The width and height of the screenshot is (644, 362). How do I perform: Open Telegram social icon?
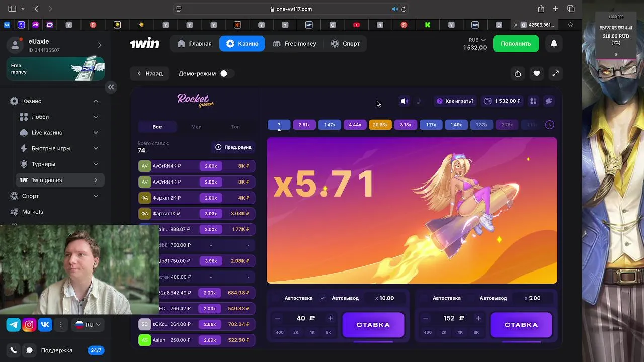(14, 325)
